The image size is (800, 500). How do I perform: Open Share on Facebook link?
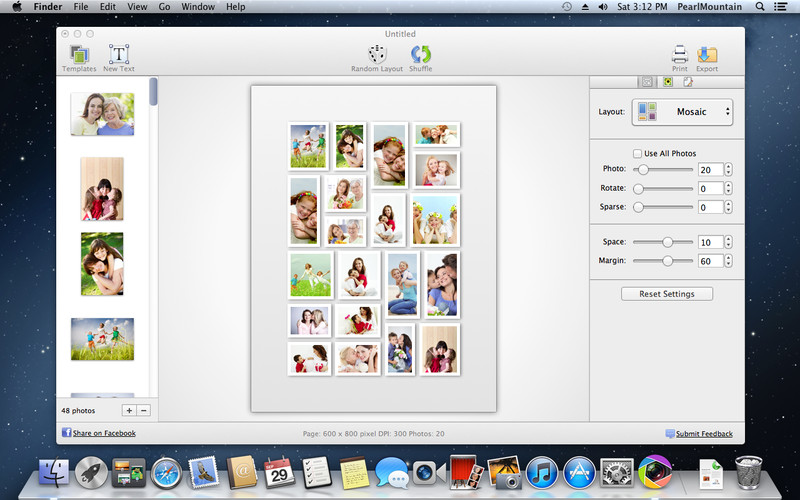(104, 433)
